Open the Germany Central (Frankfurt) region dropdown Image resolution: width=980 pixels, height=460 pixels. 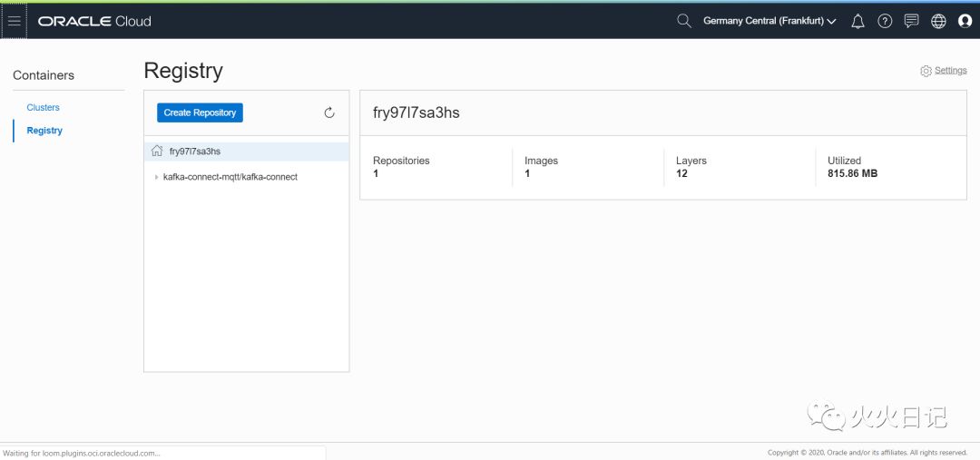769,21
